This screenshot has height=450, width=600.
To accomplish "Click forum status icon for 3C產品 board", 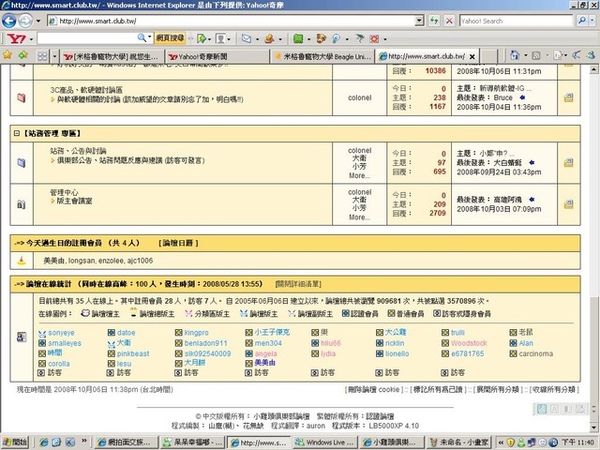I will pos(21,98).
